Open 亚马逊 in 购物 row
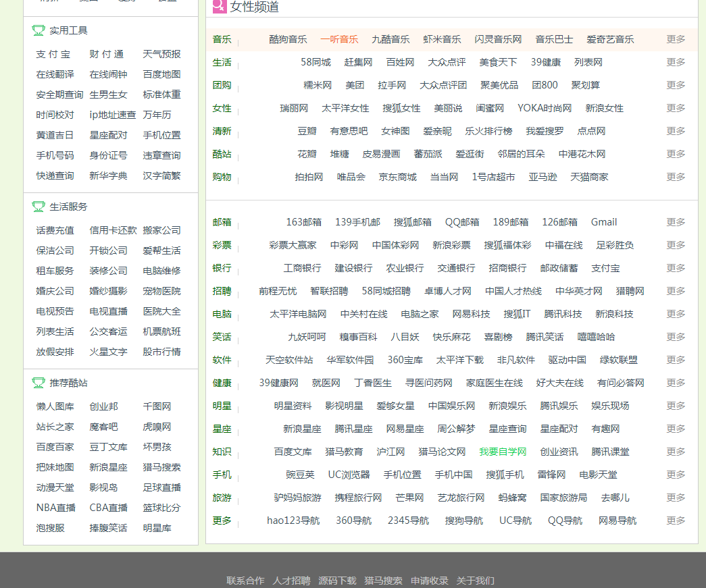706x588 pixels. click(543, 177)
